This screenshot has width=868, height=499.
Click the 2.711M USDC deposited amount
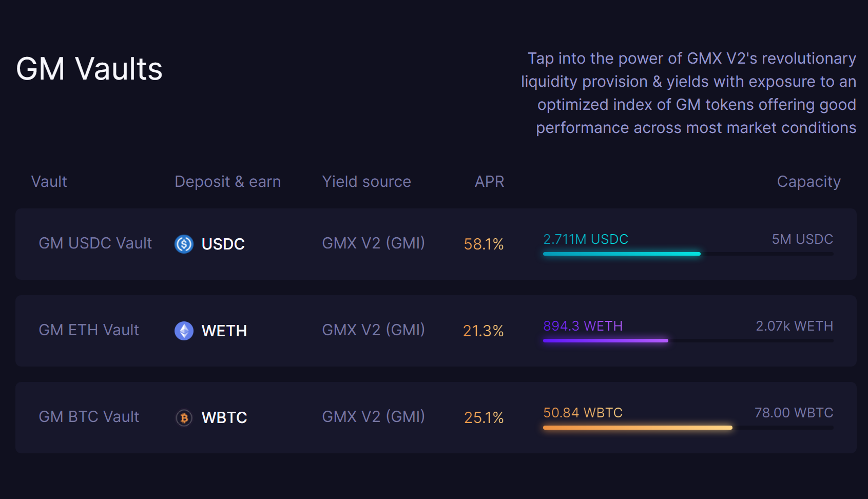(x=586, y=239)
